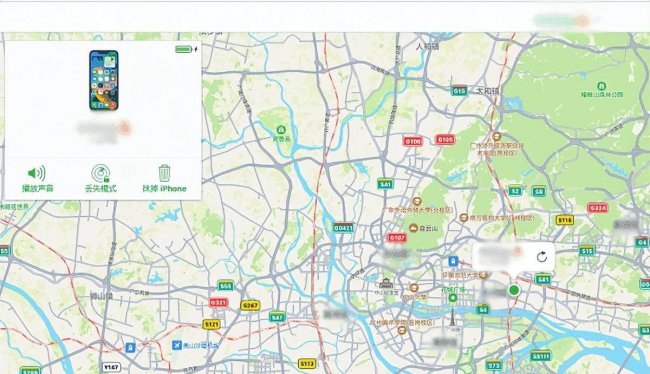This screenshot has height=374, width=650.
Task: Click the airport plane icon on the map
Action: coord(177,345)
